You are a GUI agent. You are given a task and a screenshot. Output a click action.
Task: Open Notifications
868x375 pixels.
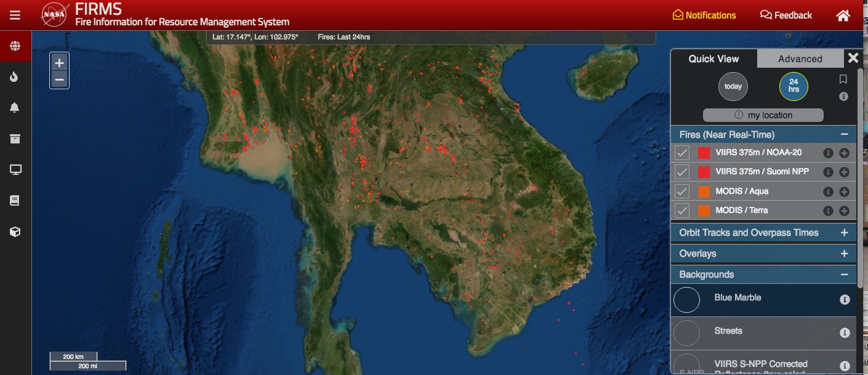tap(704, 15)
